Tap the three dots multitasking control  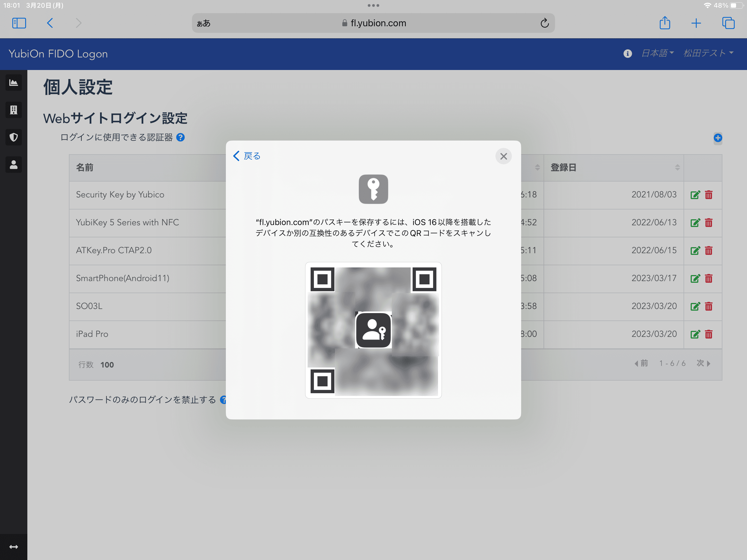click(373, 5)
